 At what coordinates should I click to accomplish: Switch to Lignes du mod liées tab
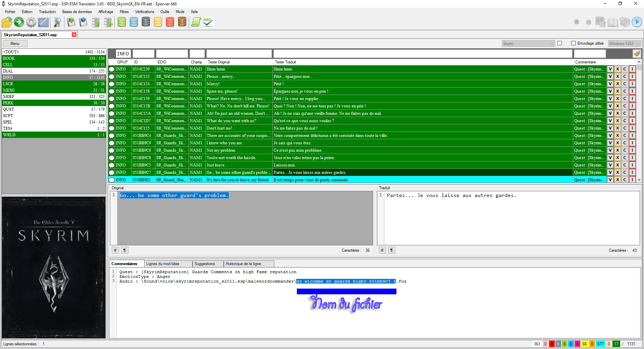168,264
